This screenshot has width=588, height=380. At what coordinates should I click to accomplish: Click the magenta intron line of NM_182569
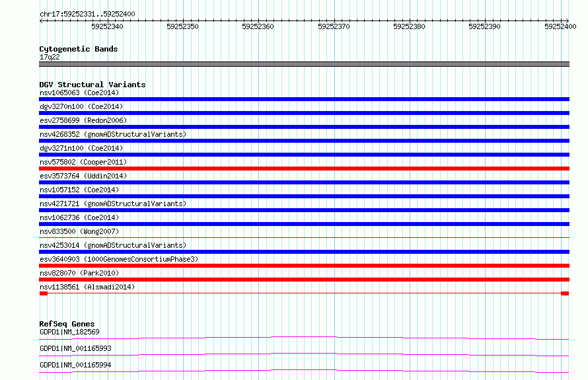(x=304, y=338)
